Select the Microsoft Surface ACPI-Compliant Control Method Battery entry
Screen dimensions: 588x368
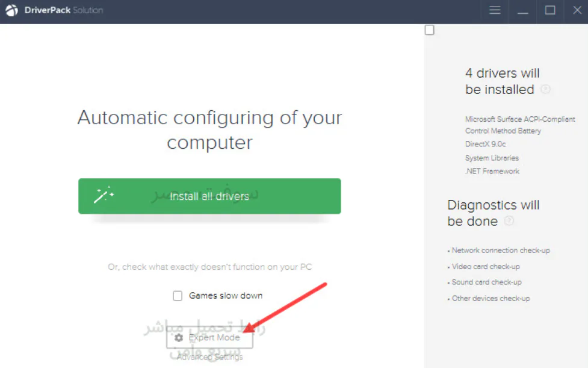(x=520, y=125)
